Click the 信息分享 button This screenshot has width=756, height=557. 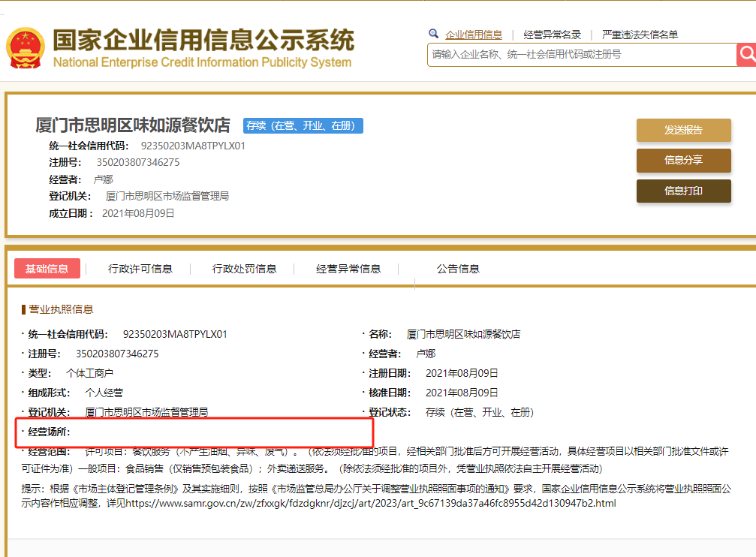point(684,160)
